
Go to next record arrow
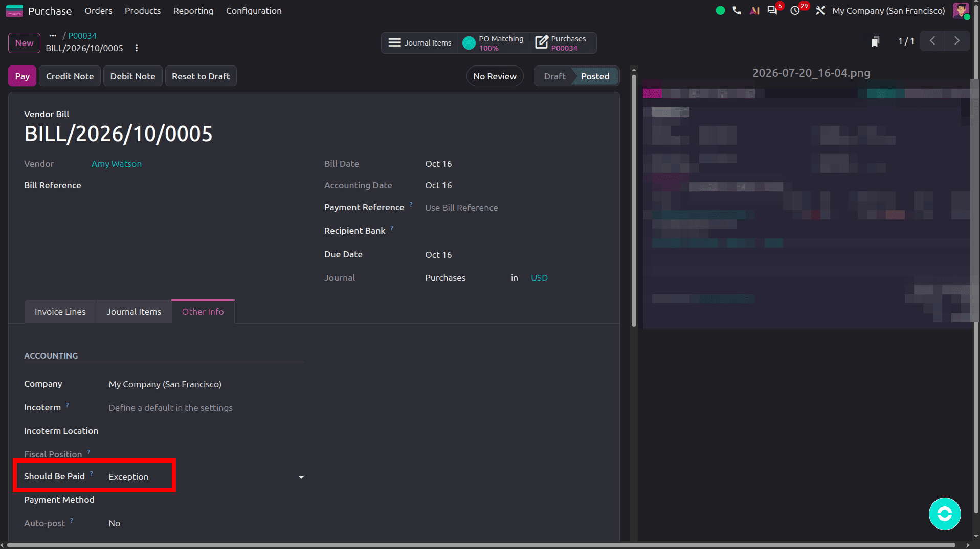click(x=956, y=41)
